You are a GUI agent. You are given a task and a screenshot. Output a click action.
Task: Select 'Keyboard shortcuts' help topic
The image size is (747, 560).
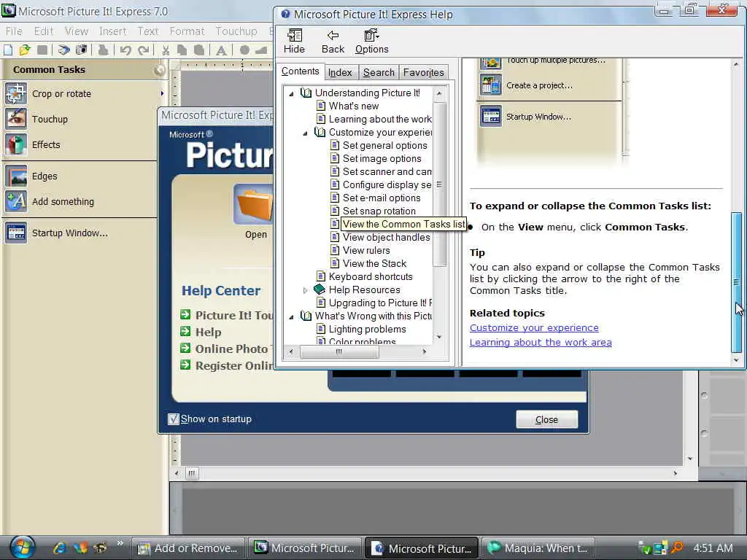pyautogui.click(x=370, y=276)
